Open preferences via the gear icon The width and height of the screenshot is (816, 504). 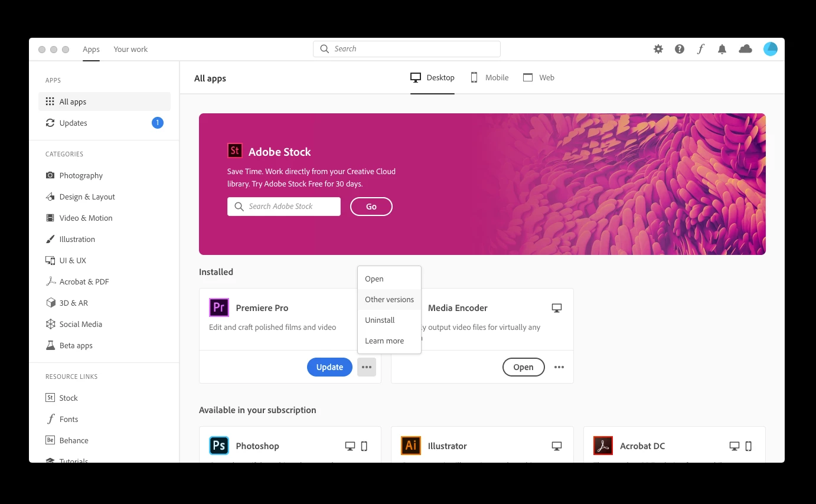pyautogui.click(x=658, y=49)
